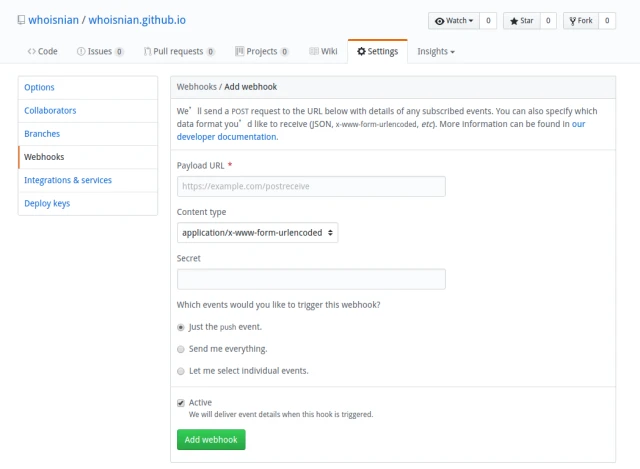Viewport: 640px width, 469px height.
Task: Expand the Insights dropdown menu
Action: (x=436, y=51)
